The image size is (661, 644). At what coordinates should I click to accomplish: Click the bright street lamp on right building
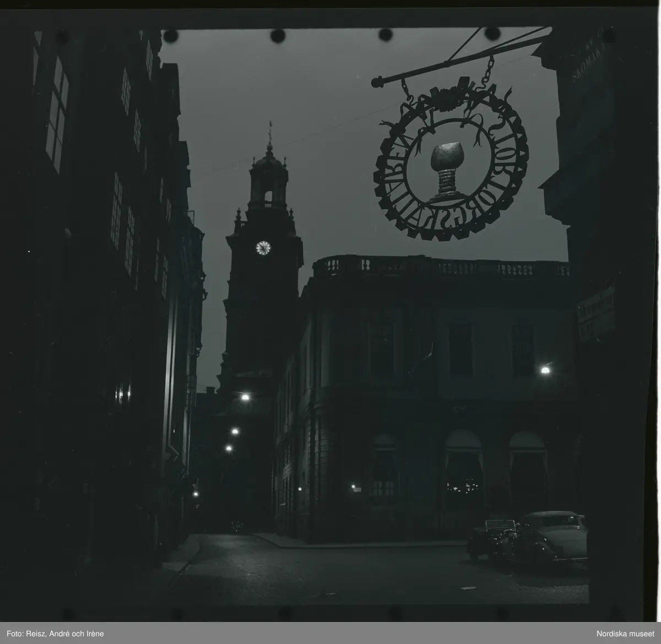click(545, 370)
